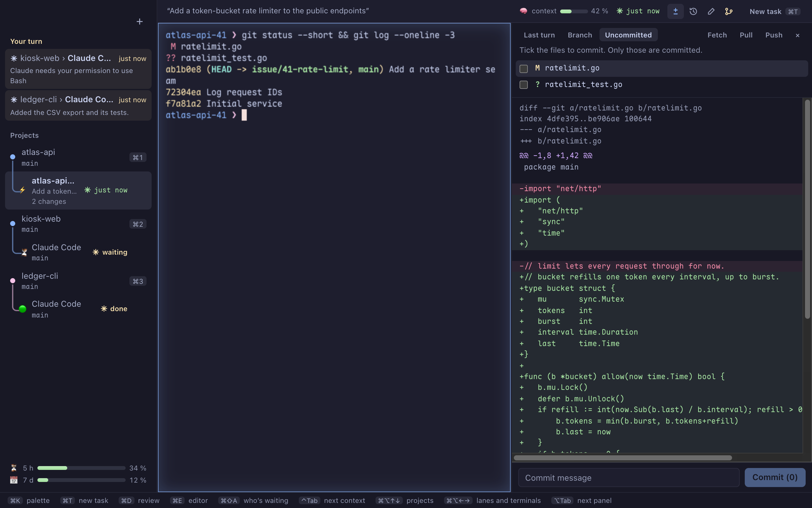Click the context usage progress bar

click(x=574, y=11)
